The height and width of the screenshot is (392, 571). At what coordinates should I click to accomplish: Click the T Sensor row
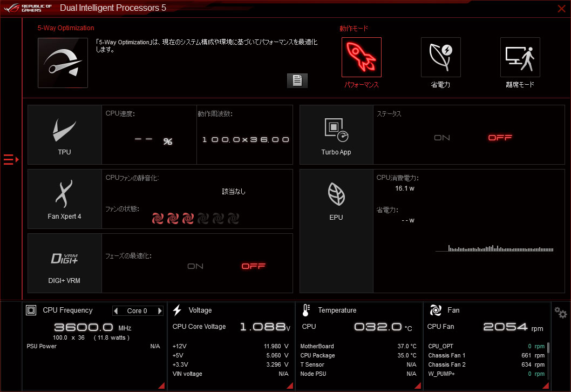[x=358, y=364]
